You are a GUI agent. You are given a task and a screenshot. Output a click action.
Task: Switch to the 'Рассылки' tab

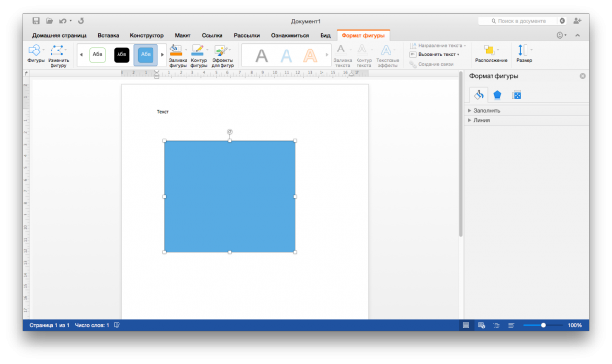(247, 35)
